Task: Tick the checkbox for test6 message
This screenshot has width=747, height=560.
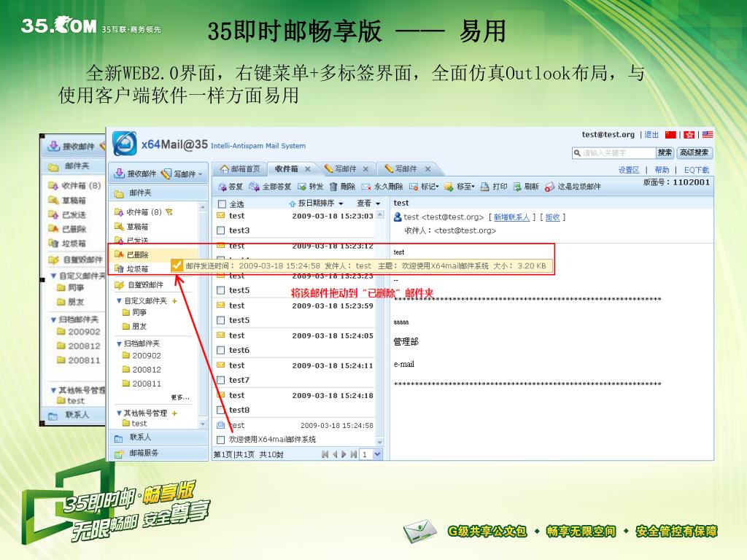Action: point(220,351)
